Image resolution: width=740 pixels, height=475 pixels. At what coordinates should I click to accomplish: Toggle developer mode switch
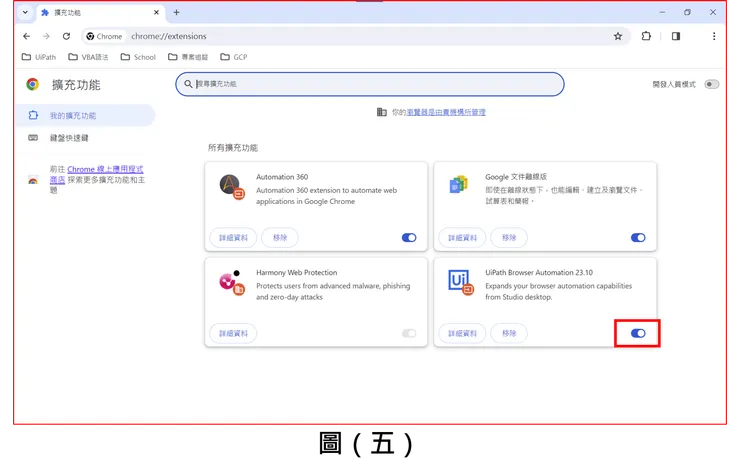pyautogui.click(x=712, y=85)
